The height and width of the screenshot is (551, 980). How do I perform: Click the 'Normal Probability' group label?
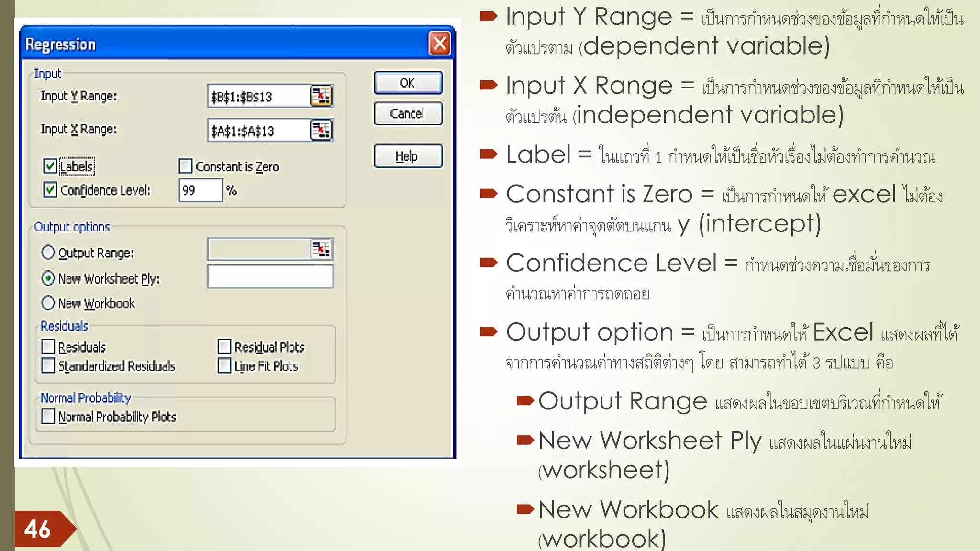[85, 397]
